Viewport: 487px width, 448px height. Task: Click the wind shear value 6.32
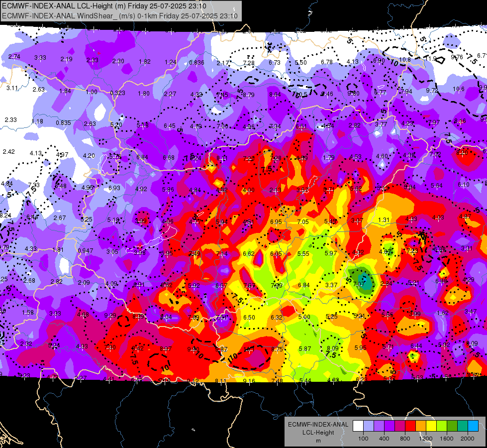(x=277, y=317)
